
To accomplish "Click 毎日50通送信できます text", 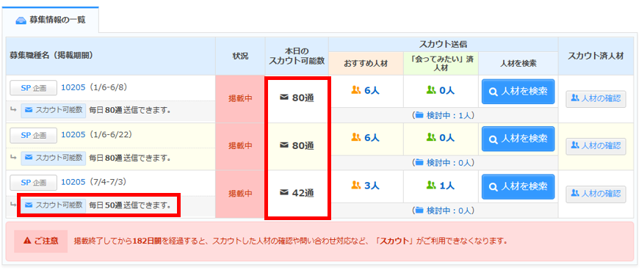I will tap(130, 205).
